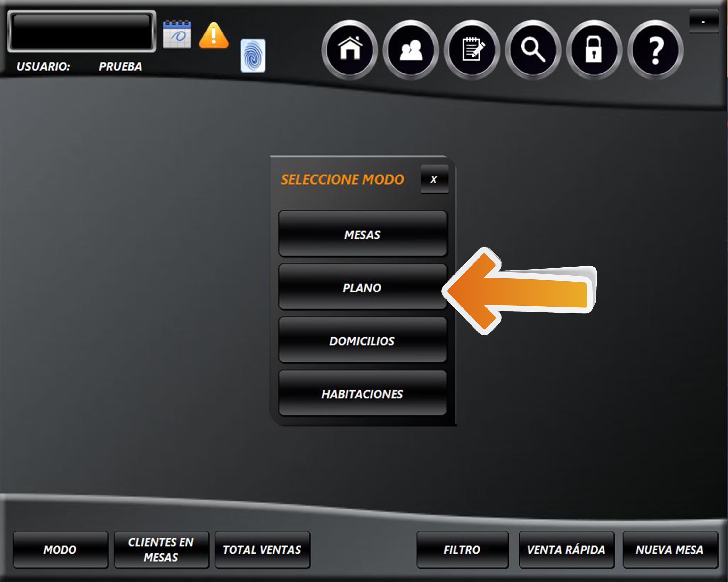Pick HABITACIONES mode
This screenshot has width=728, height=582.
click(x=362, y=393)
